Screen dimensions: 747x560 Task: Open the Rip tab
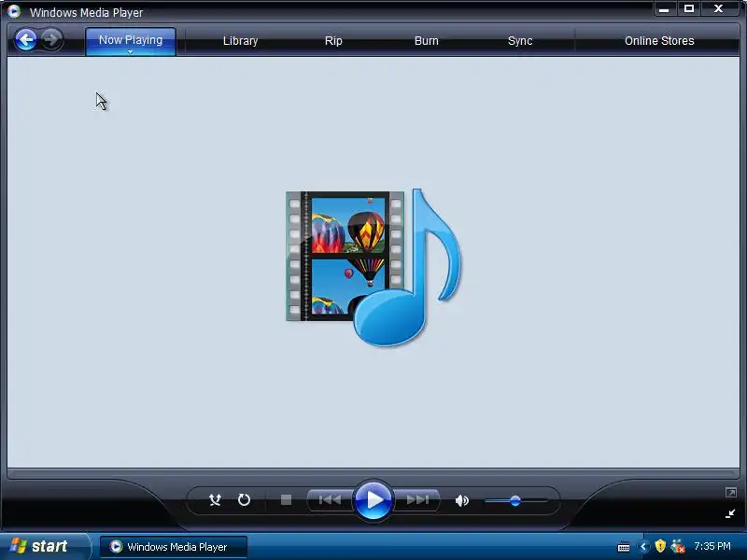[x=333, y=41]
